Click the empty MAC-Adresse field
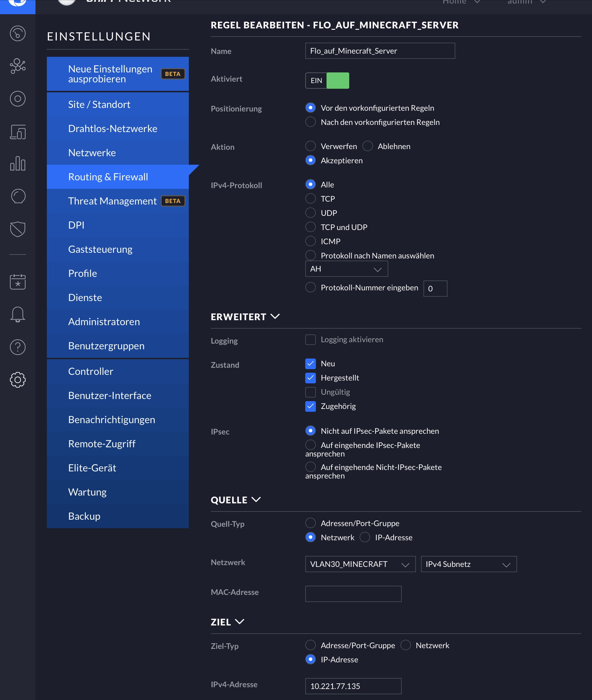 (353, 594)
